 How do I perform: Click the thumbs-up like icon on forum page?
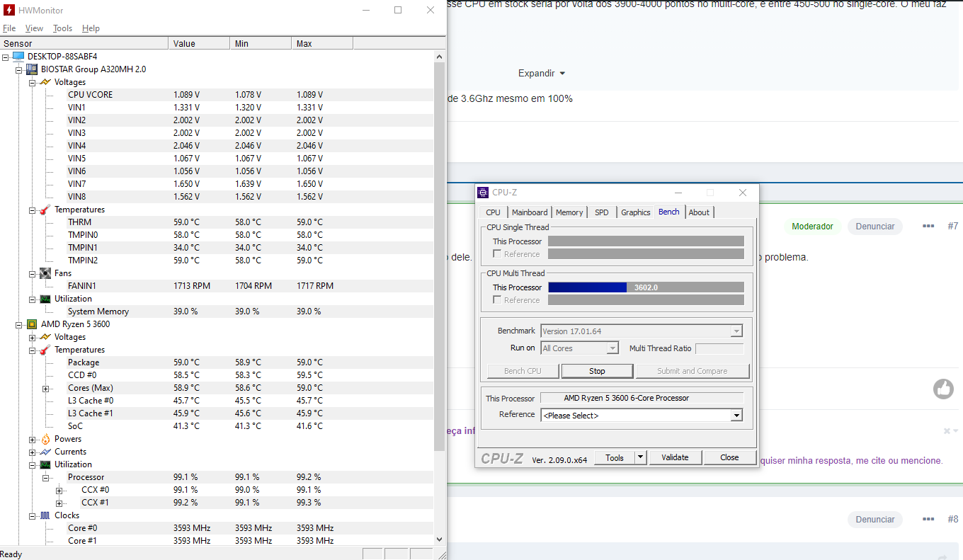[943, 389]
